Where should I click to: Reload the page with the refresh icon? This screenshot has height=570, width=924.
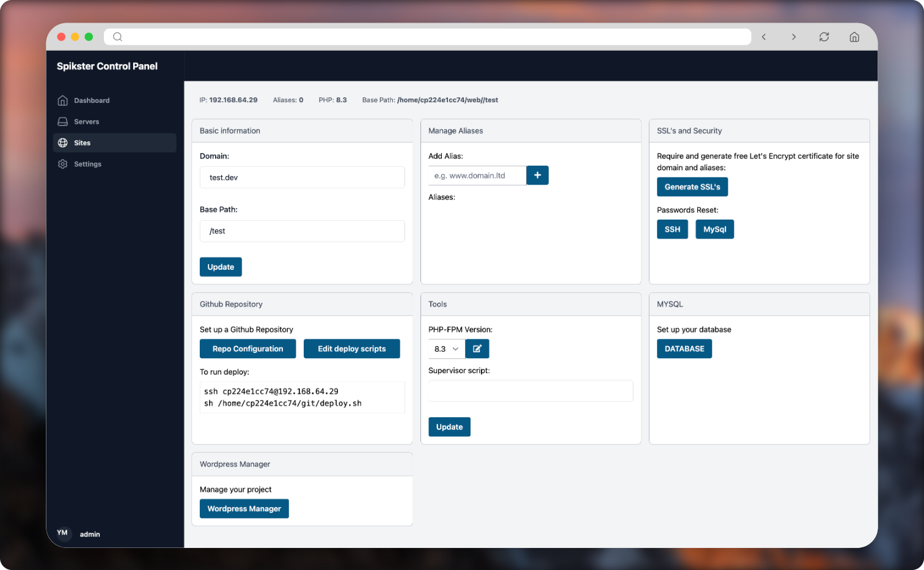point(824,37)
